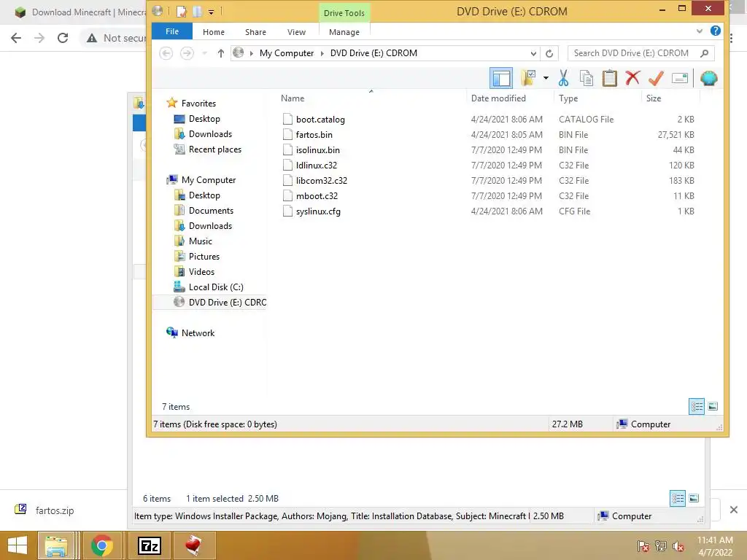Viewport: 747px width, 560px height.
Task: Open 7-Zip from the taskbar
Action: (x=150, y=545)
